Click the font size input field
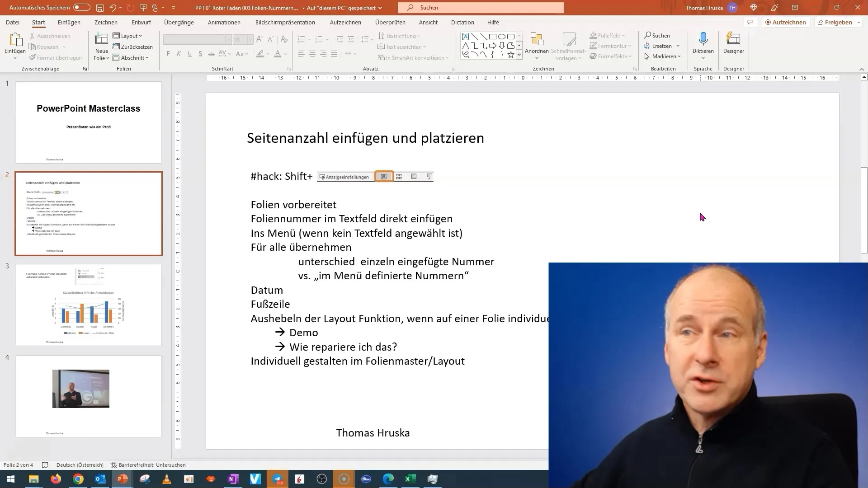Screen dimensions: 868x488 (238, 39)
